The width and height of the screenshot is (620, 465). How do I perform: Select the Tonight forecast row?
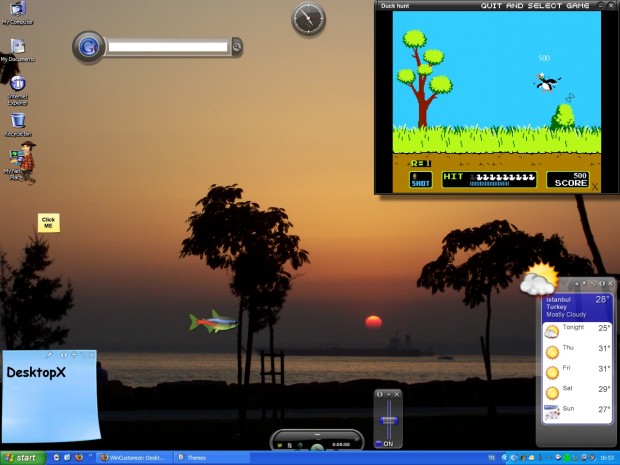pyautogui.click(x=576, y=328)
